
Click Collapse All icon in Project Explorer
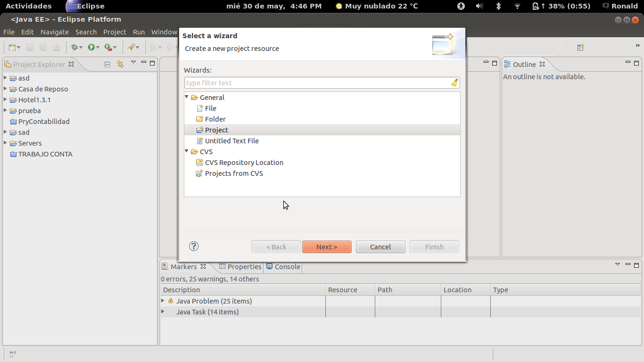click(x=107, y=64)
